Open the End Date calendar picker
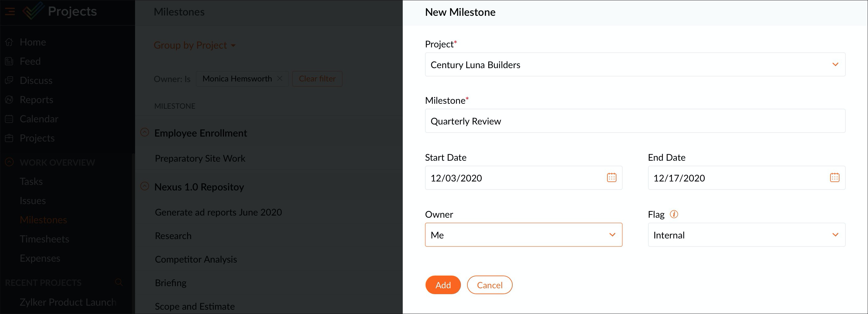This screenshot has width=868, height=314. coord(835,177)
